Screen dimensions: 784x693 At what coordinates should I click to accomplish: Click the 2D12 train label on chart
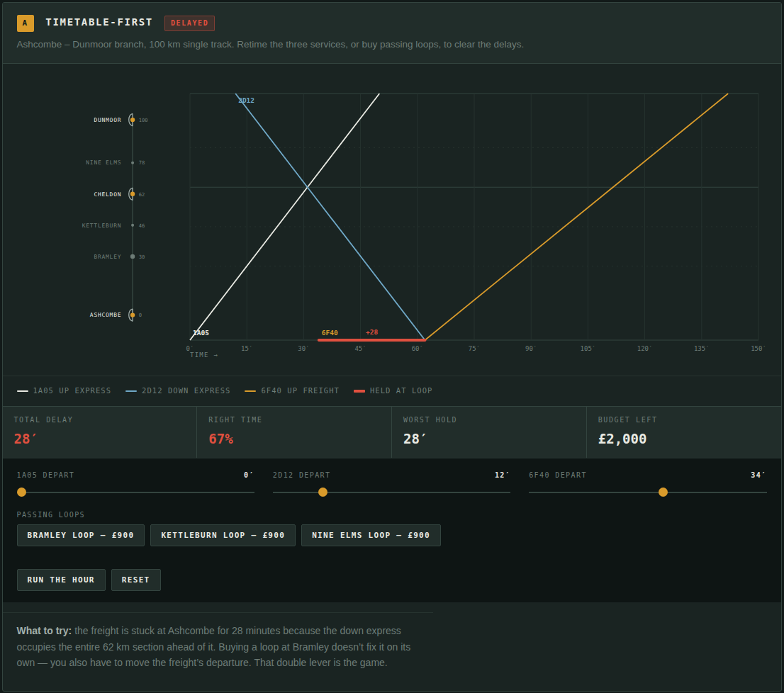point(247,101)
